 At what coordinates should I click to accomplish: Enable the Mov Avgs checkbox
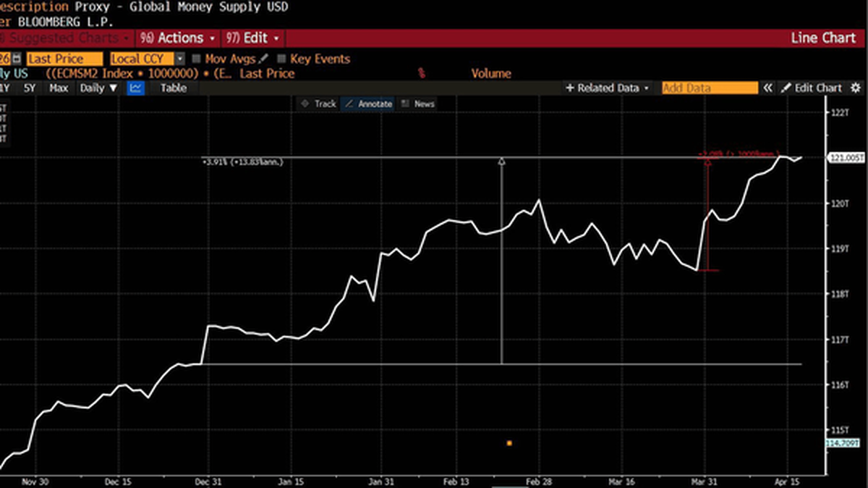tap(196, 59)
